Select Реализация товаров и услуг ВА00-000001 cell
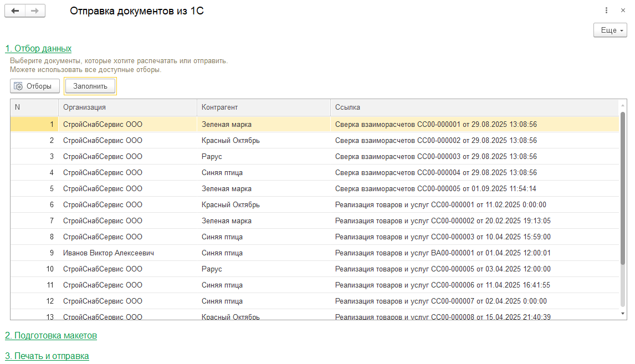 [475, 253]
